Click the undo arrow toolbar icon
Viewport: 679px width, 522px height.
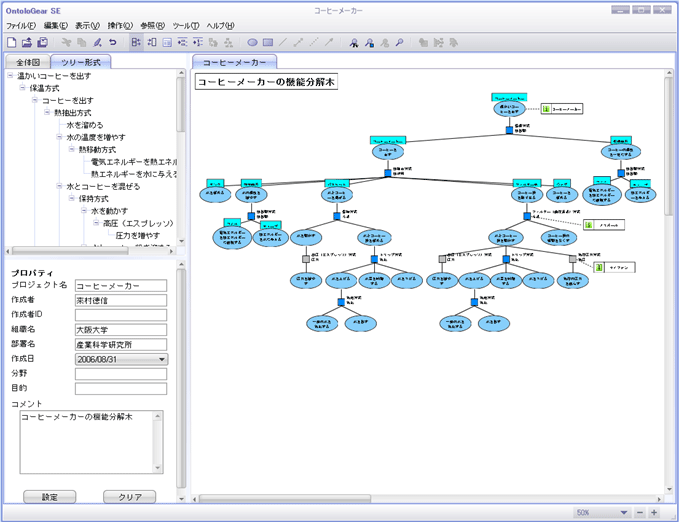113,42
